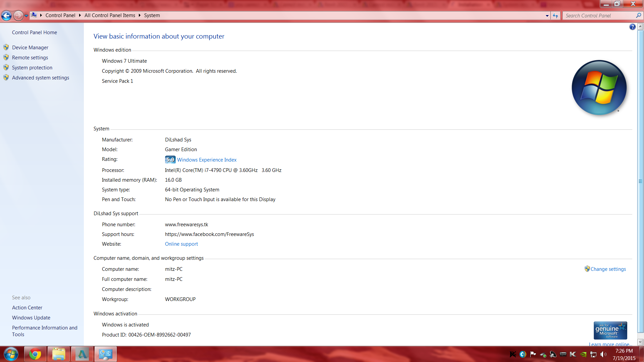Open Action Center from See also
The width and height of the screenshot is (644, 362).
pos(26,307)
